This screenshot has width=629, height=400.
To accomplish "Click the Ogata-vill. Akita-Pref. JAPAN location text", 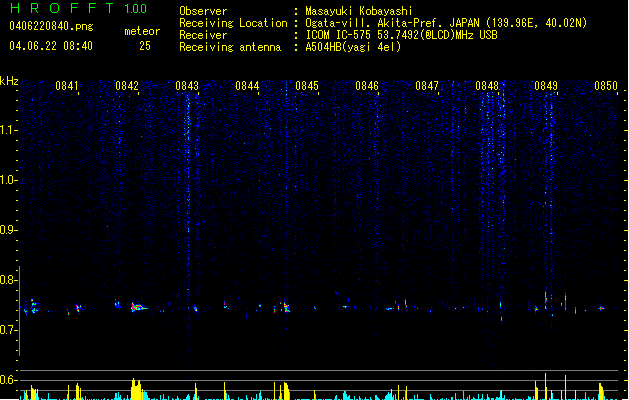I will [446, 23].
